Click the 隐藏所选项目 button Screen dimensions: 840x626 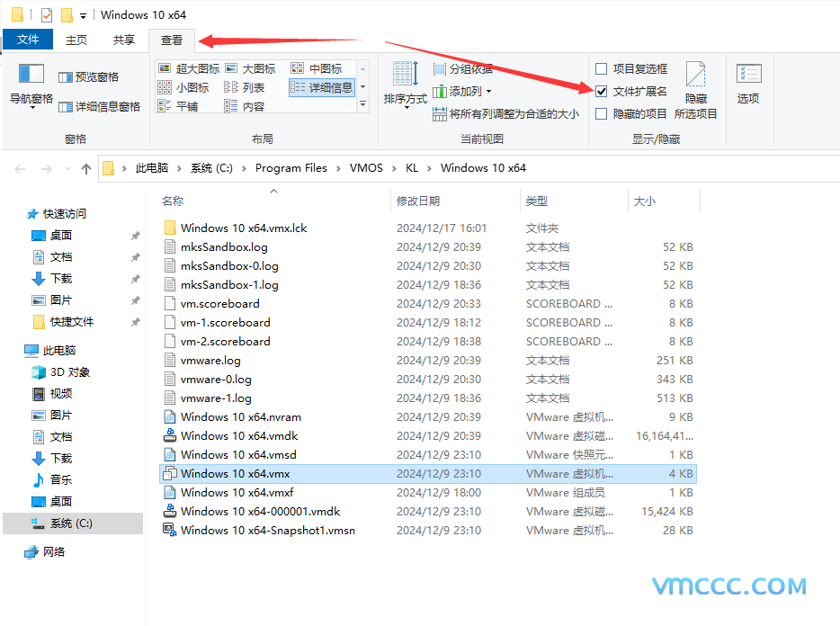point(696,90)
